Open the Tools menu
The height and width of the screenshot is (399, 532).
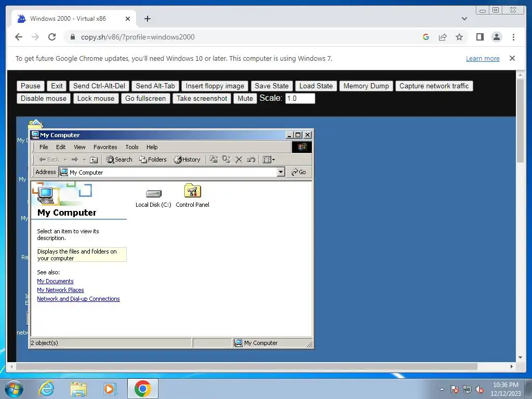(x=132, y=147)
